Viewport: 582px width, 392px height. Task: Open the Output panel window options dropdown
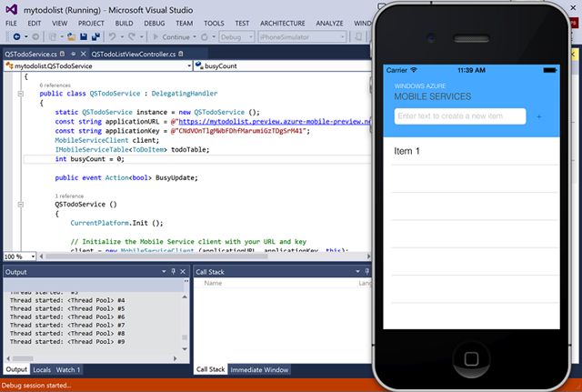pyautogui.click(x=164, y=272)
